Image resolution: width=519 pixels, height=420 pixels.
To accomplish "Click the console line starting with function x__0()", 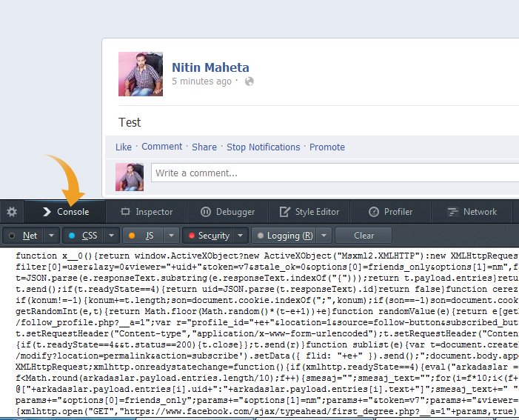I will coord(267,256).
